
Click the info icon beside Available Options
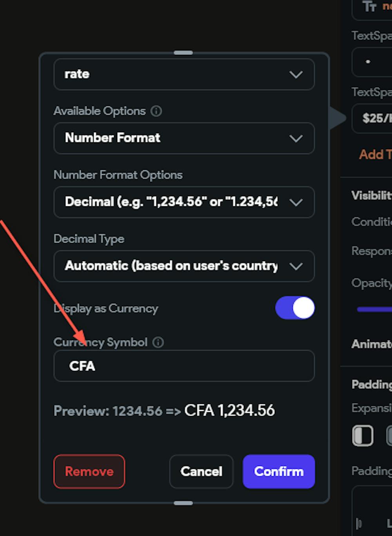point(156,111)
